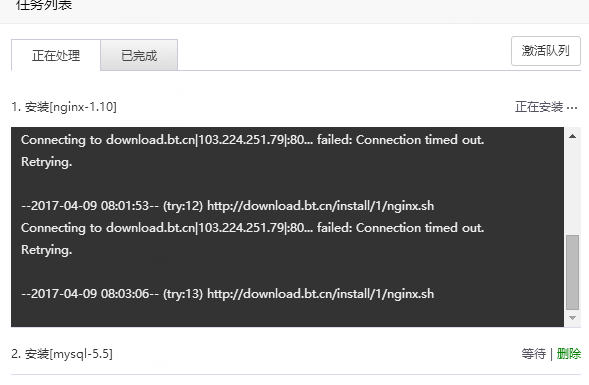Click the 等待 status label
This screenshot has width=589, height=385.
[x=533, y=353]
